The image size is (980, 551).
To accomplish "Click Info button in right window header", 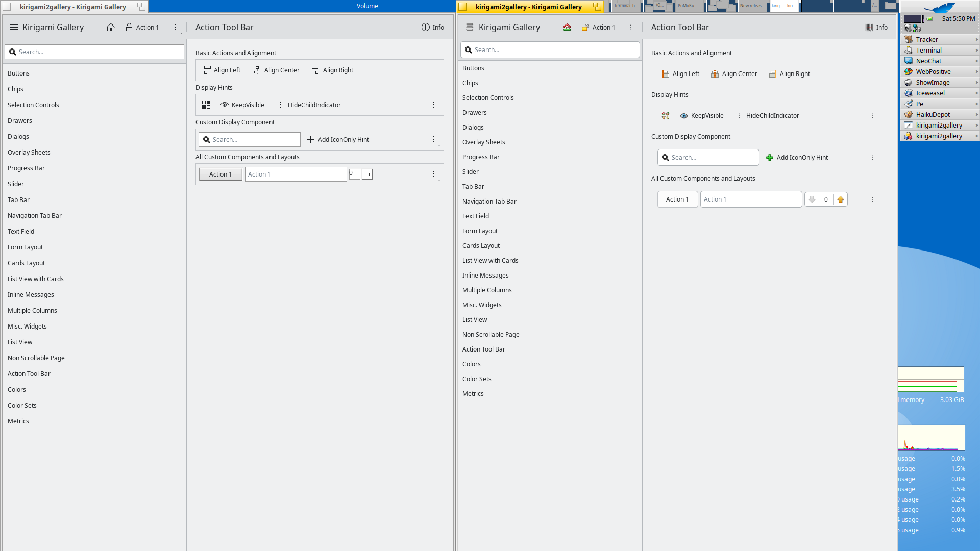I will [x=876, y=28].
